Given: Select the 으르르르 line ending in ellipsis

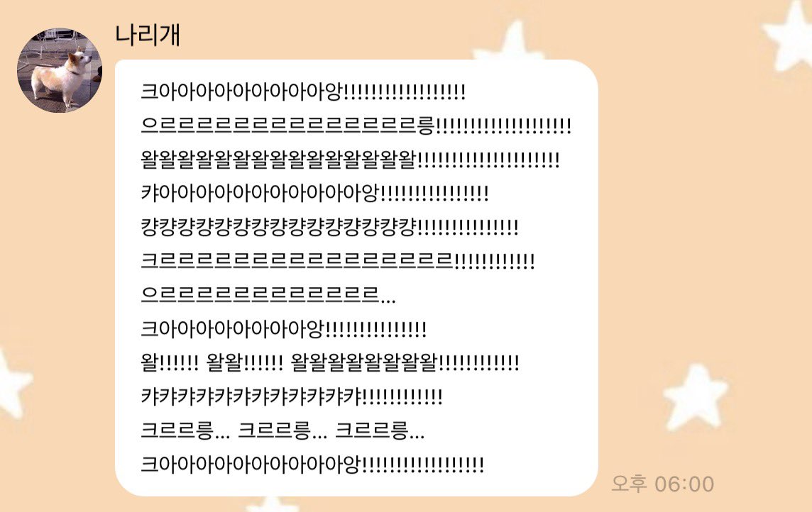Looking at the screenshot, I should point(268,294).
